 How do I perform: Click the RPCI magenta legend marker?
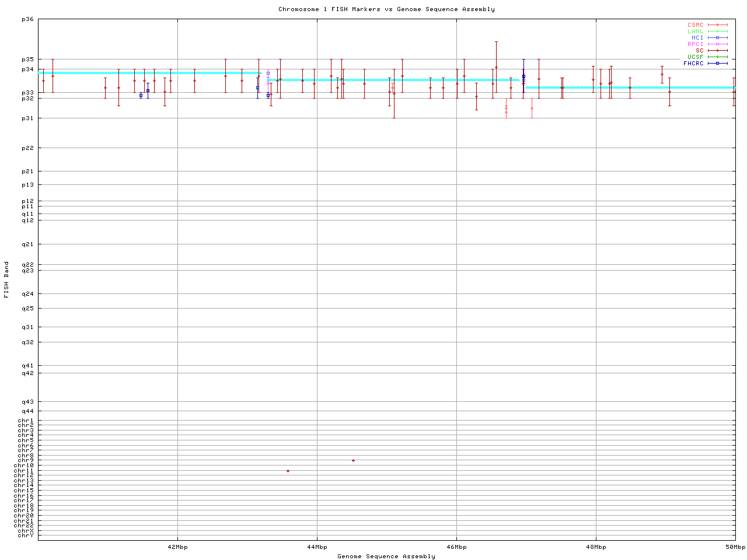[x=717, y=44]
